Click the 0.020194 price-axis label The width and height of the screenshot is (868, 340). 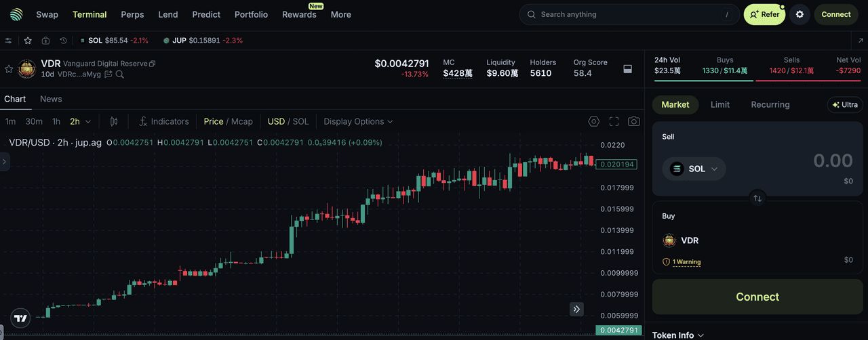coord(616,164)
